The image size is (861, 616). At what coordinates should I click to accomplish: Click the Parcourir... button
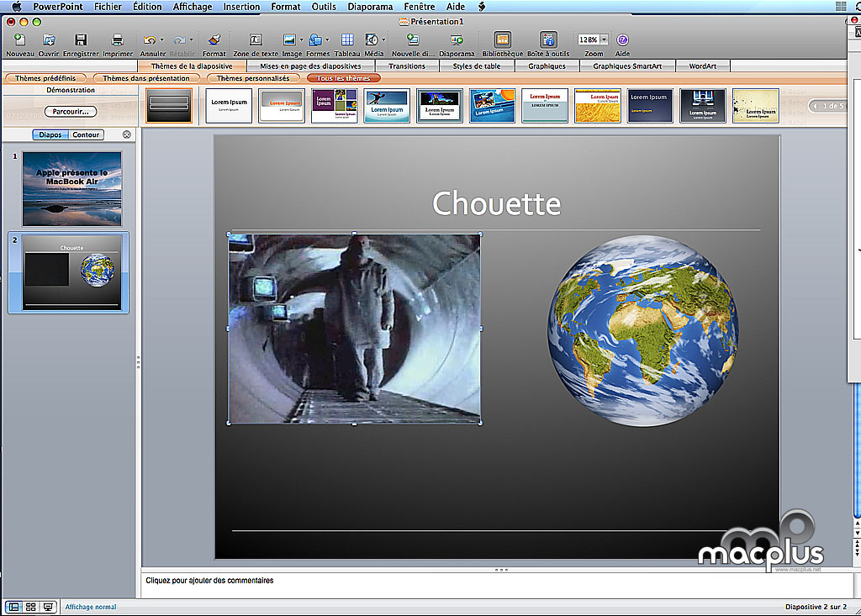tap(71, 112)
